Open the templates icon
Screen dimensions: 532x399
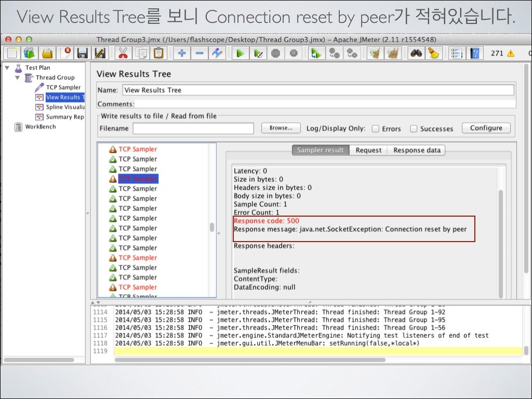pyautogui.click(x=30, y=54)
